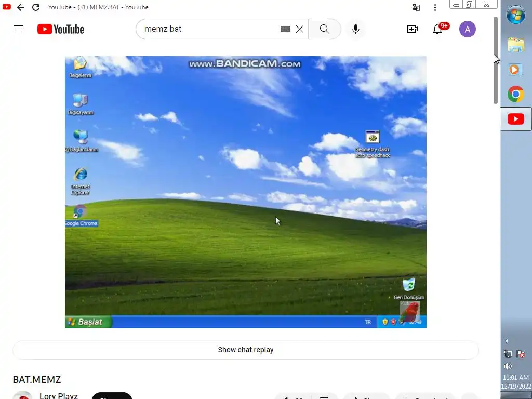Click the page vertical scrollbar thumb
This screenshot has height=399, width=532.
[495, 60]
